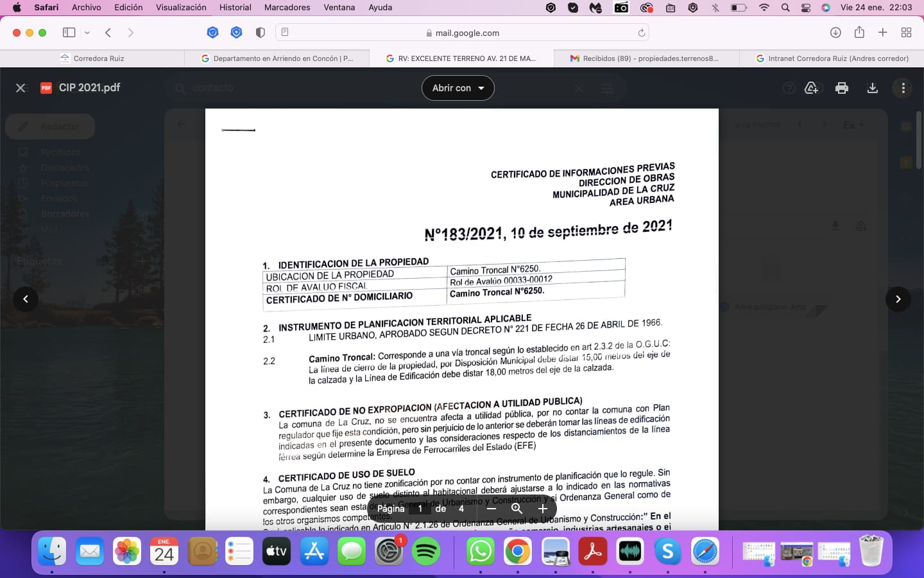Screen dimensions: 924x578
Task: Open Reader view in the address bar
Action: [285, 33]
